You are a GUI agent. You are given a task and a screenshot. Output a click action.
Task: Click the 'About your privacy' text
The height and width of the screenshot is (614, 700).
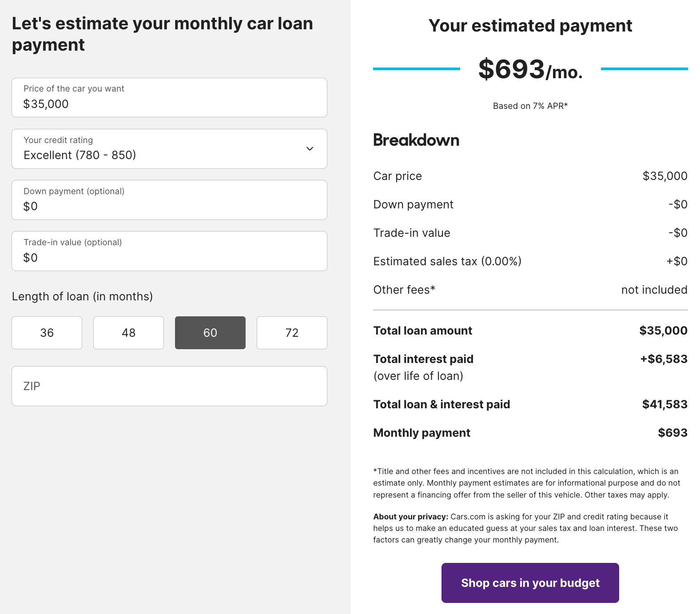pyautogui.click(x=410, y=516)
